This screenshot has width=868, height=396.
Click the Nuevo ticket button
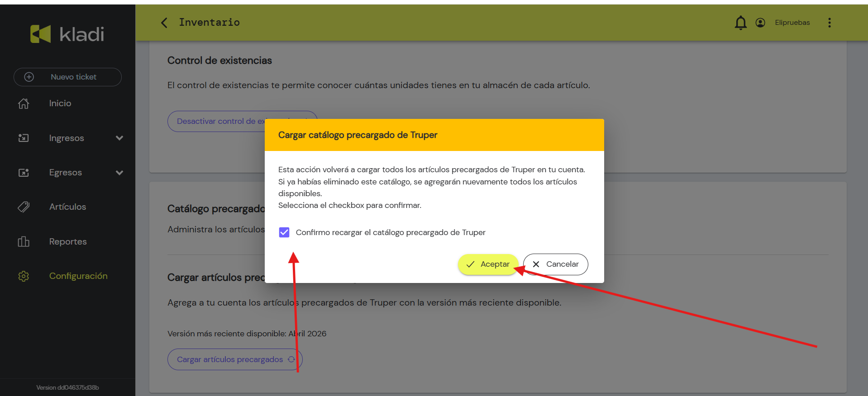point(67,77)
